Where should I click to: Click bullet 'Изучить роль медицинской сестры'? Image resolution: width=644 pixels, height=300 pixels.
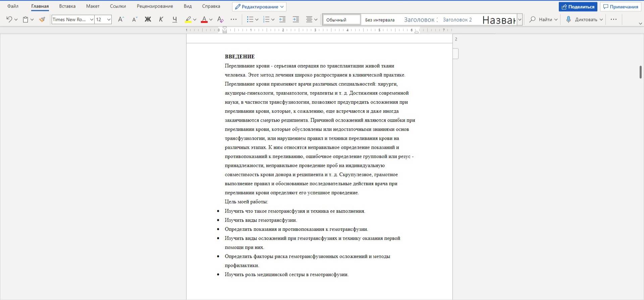tap(287, 274)
